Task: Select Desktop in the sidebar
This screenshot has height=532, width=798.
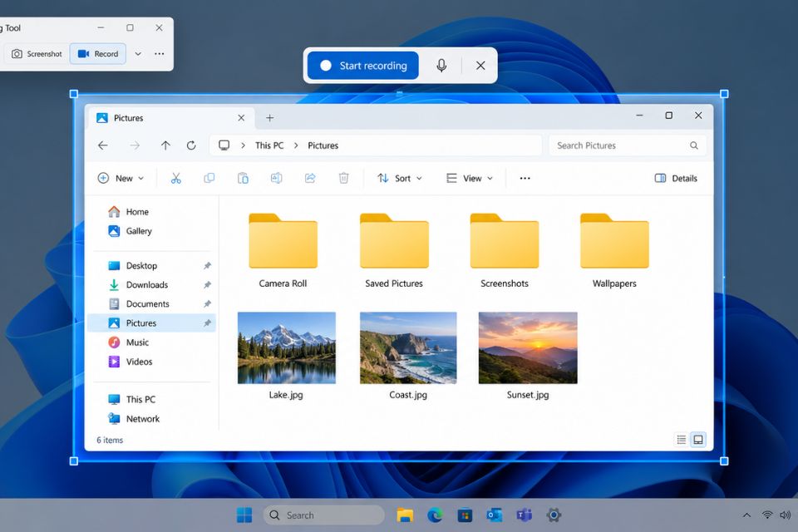Action: (x=153, y=266)
